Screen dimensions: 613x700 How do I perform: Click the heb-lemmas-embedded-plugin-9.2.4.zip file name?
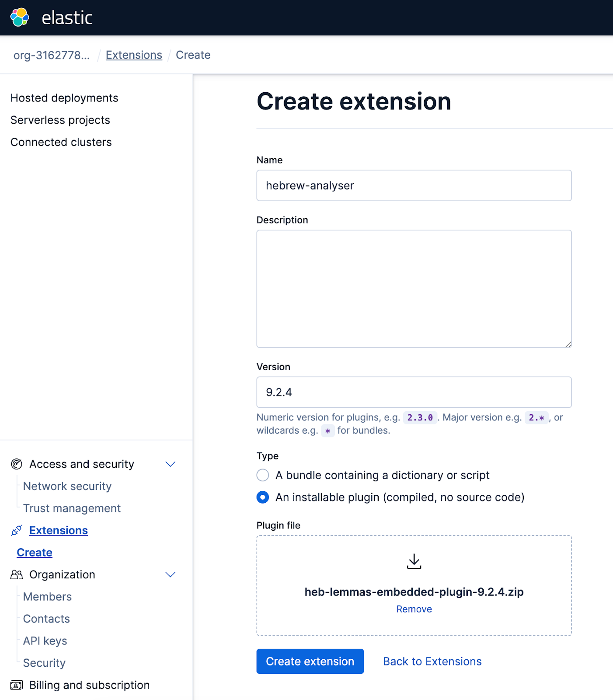coord(414,592)
